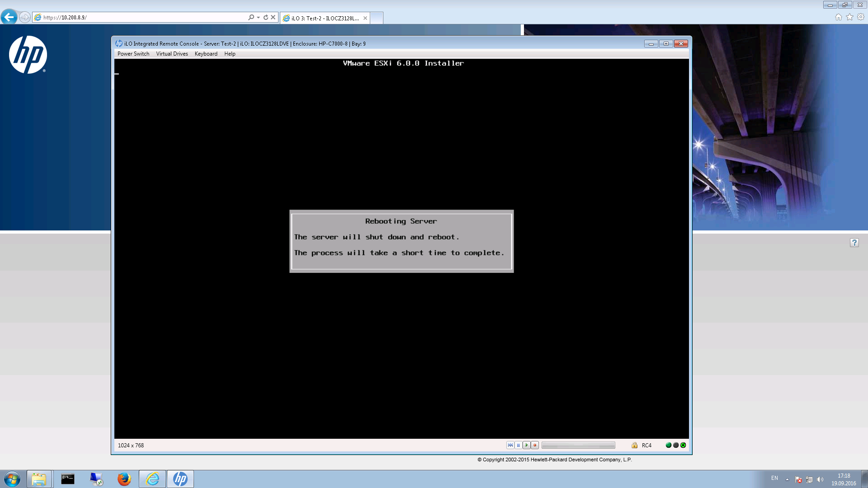Screen dimensions: 868x488
Task: Click the rewind playback button in console
Action: pos(510,445)
